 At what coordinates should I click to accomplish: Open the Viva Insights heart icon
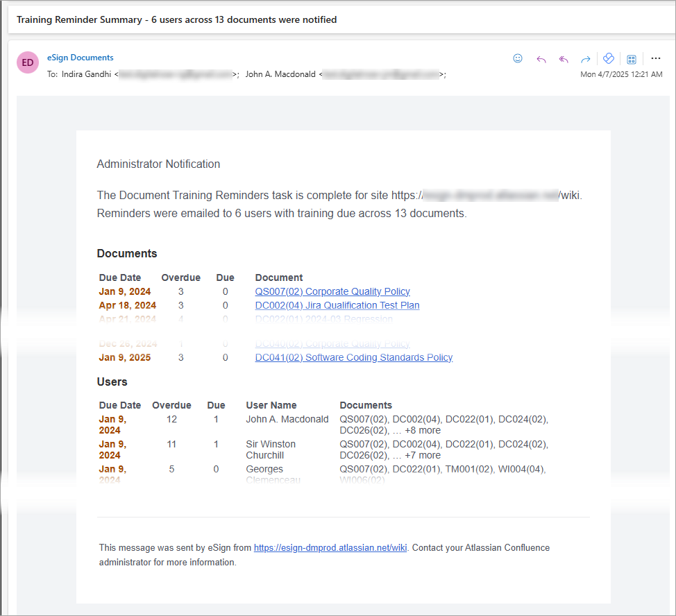point(608,59)
